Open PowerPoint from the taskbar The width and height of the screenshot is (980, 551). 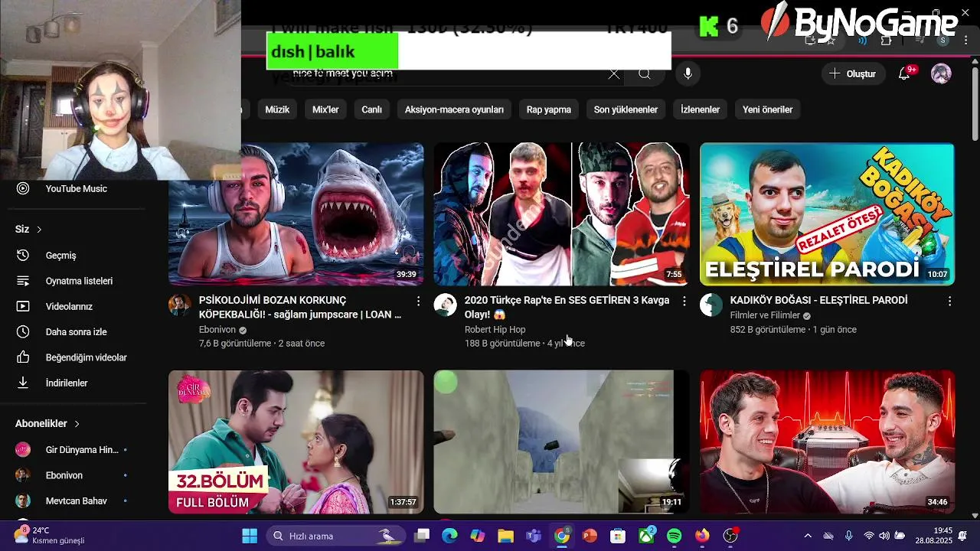[590, 536]
